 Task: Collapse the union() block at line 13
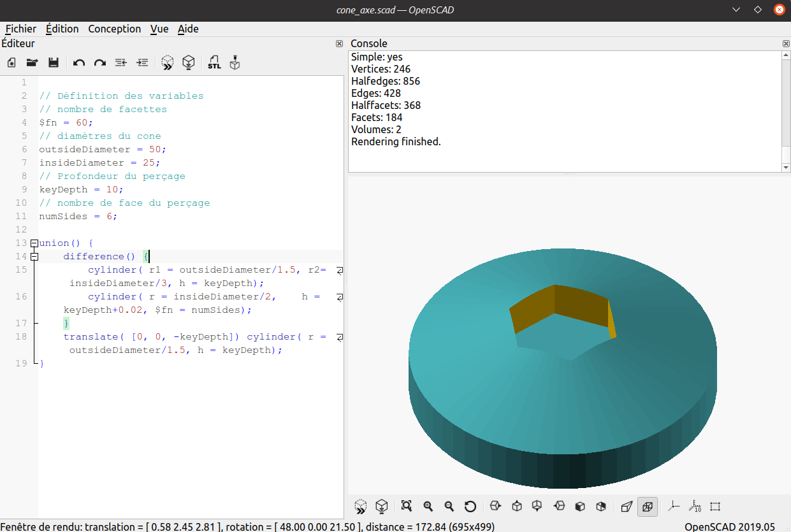(x=34, y=243)
